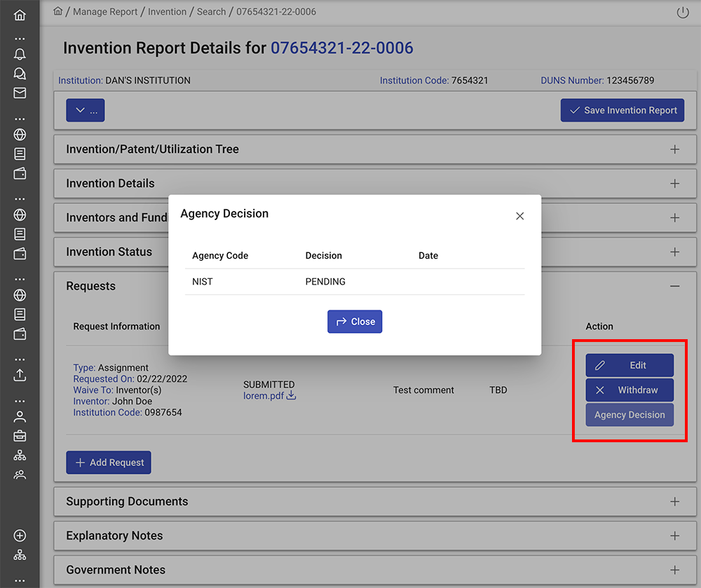Screen dimensions: 701x588
Task: Collapse the Requests section
Action: [674, 286]
